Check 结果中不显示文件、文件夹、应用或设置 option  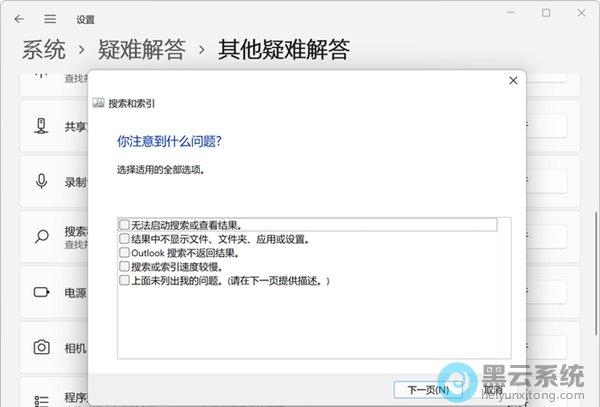[x=123, y=239]
